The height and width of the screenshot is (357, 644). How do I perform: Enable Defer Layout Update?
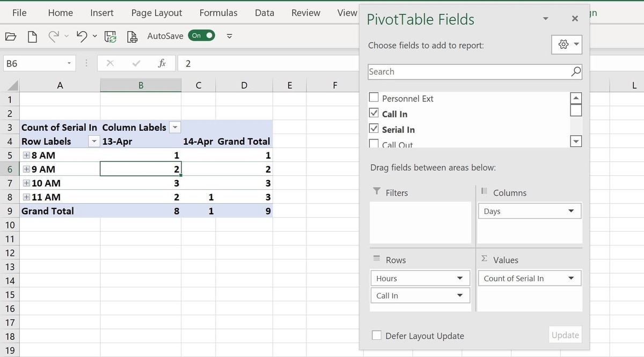[377, 335]
